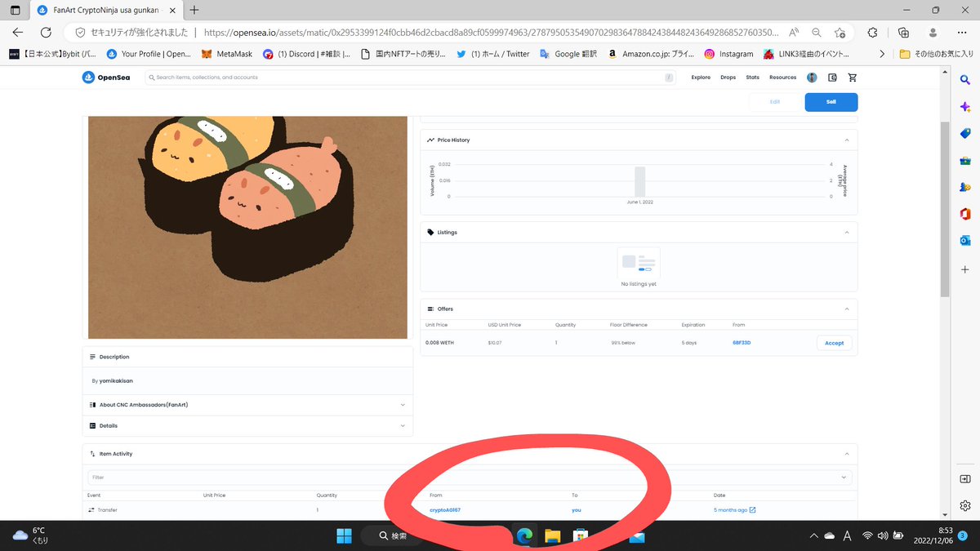The height and width of the screenshot is (551, 980).
Task: Open the Resources menu
Action: tap(782, 78)
